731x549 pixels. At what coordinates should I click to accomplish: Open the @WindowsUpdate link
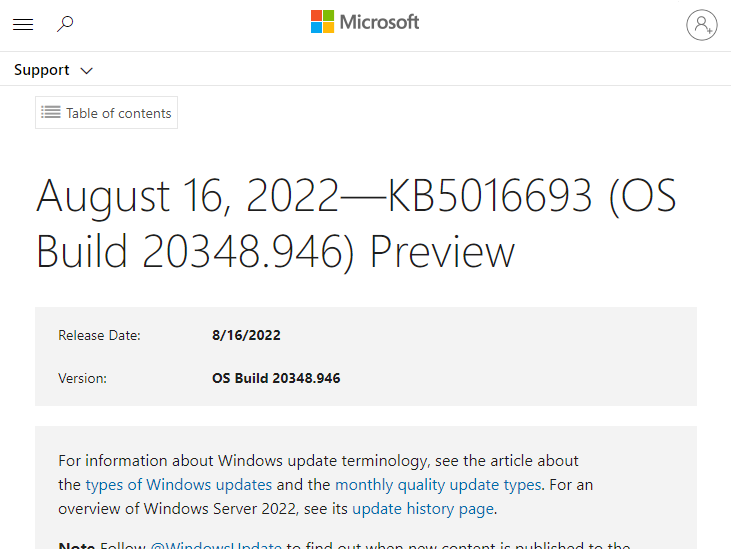click(216, 546)
